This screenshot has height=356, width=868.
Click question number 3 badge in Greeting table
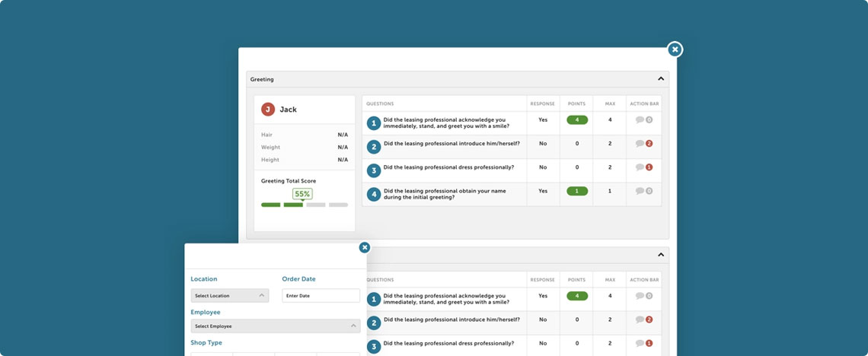[x=374, y=171]
